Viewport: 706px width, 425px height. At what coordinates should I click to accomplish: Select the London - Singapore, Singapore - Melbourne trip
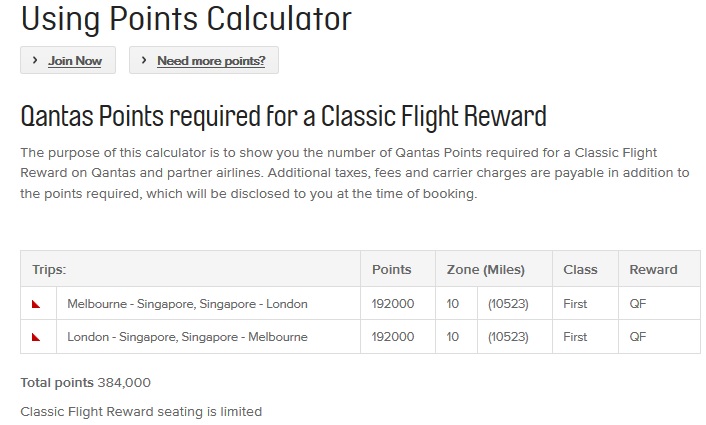(187, 337)
